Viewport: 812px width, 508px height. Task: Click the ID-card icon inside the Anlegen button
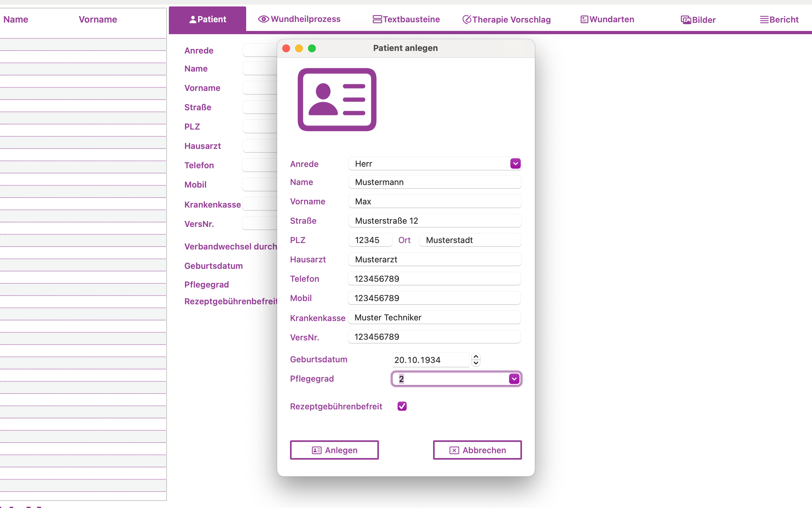coord(317,450)
